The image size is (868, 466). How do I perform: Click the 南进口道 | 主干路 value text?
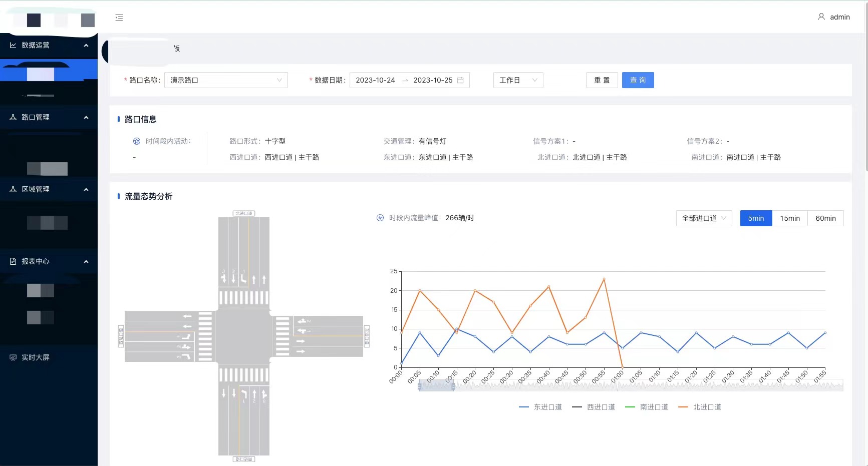click(754, 157)
